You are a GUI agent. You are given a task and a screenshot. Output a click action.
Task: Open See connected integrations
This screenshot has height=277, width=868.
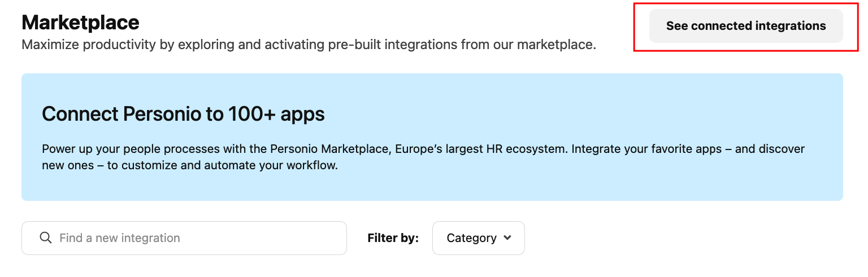pyautogui.click(x=746, y=26)
